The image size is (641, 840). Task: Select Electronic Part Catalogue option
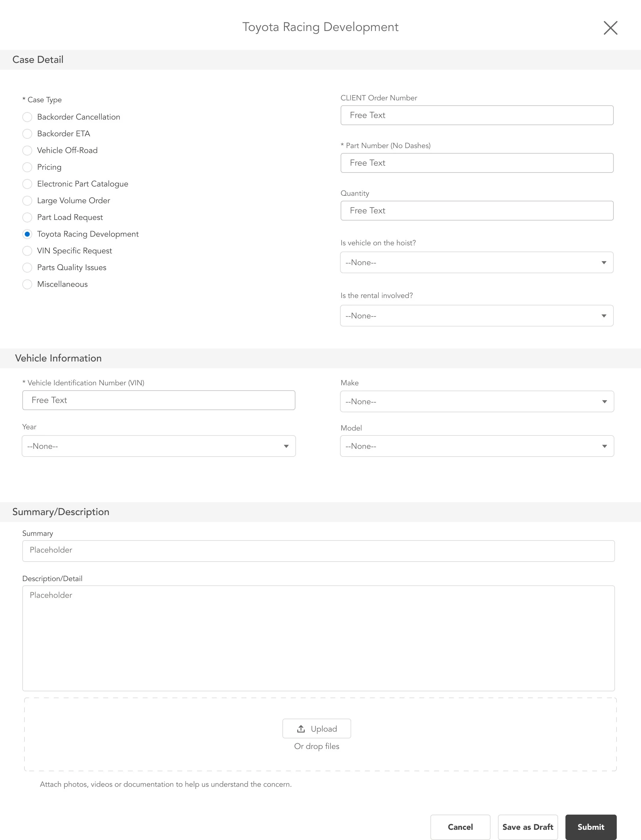pos(27,184)
